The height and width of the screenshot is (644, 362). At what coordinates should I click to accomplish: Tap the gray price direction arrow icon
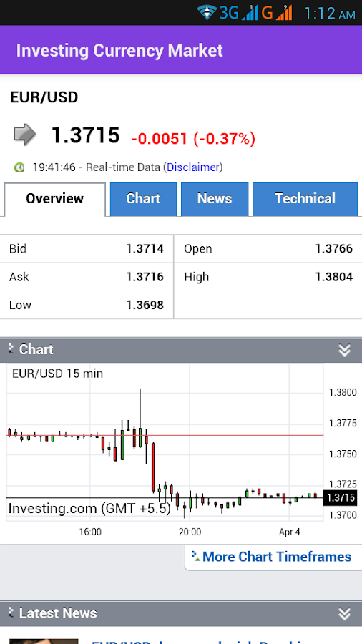(x=25, y=135)
